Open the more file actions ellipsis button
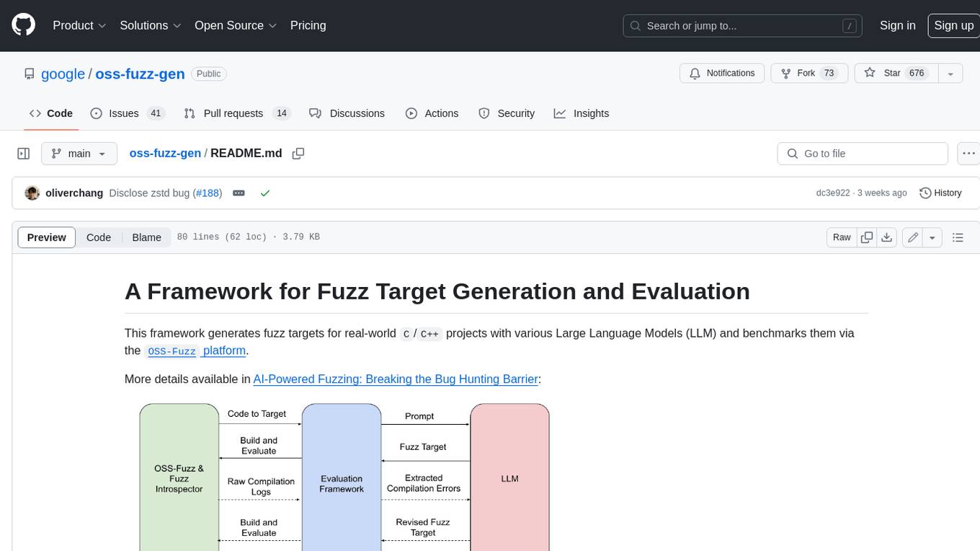Viewport: 980px width, 551px height. [968, 154]
